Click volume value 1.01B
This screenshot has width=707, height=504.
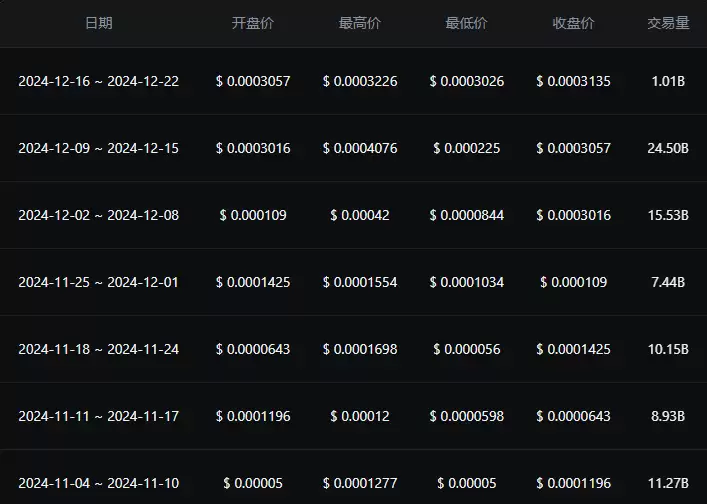coord(668,81)
